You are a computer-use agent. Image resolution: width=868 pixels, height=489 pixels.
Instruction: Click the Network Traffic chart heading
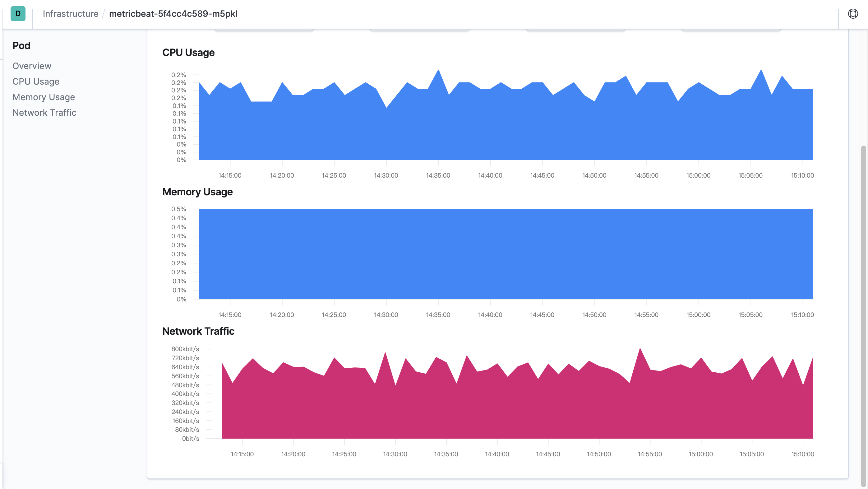(198, 331)
